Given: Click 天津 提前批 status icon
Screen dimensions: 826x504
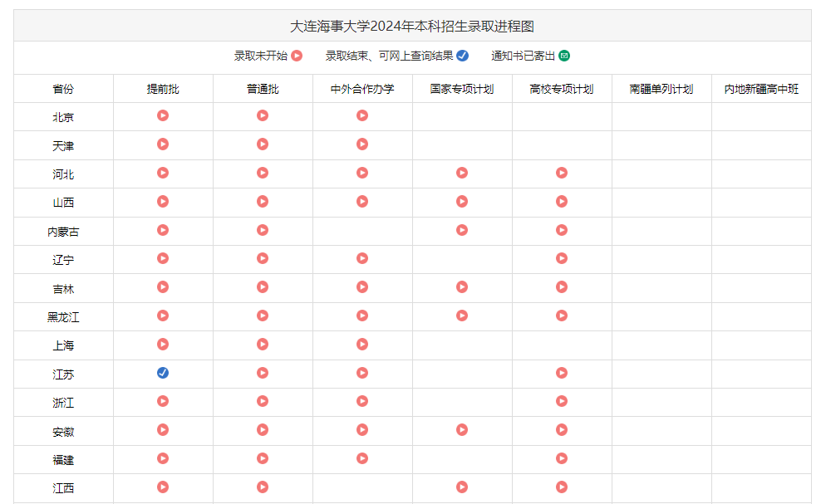Looking at the screenshot, I should point(163,144).
